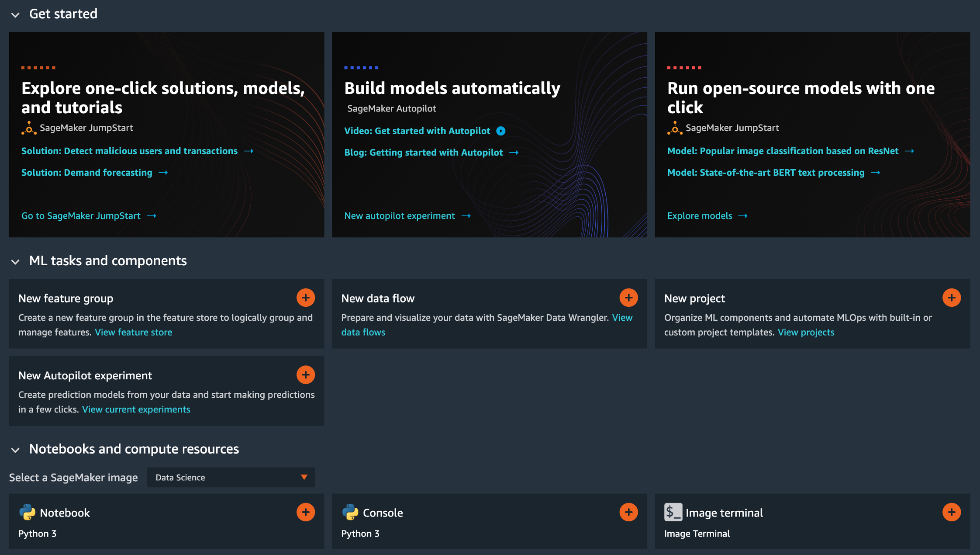Create a new Python 3 Notebook
This screenshot has width=980, height=555.
coord(306,512)
